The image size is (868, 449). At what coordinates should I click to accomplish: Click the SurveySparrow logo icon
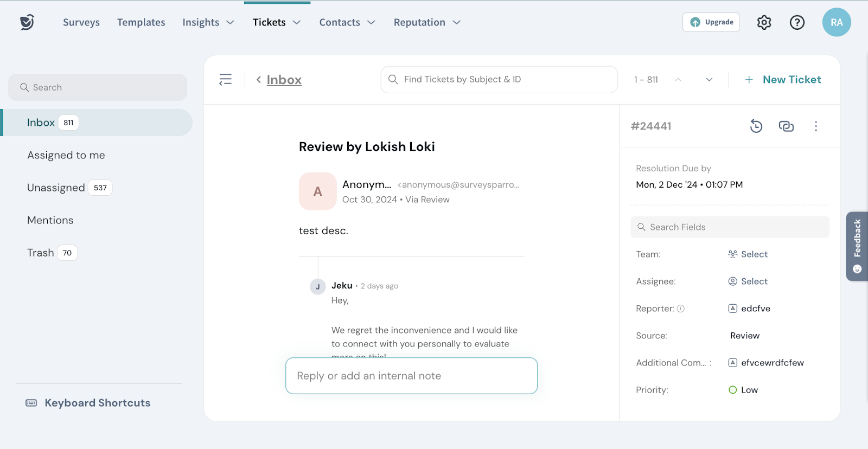click(x=27, y=22)
